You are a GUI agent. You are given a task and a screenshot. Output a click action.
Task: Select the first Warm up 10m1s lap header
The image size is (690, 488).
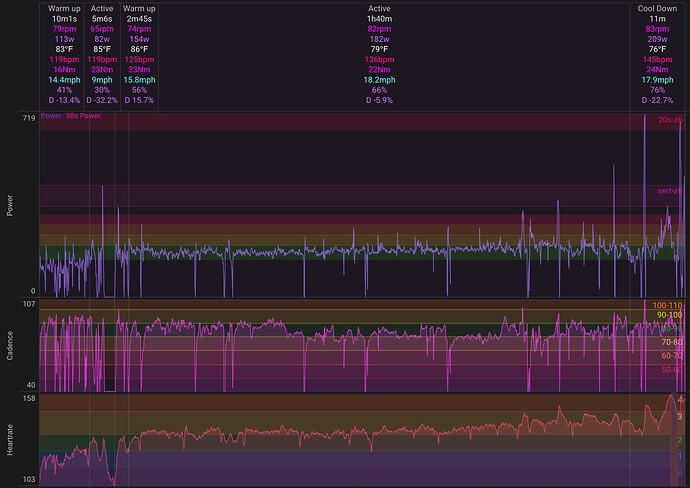(x=64, y=8)
